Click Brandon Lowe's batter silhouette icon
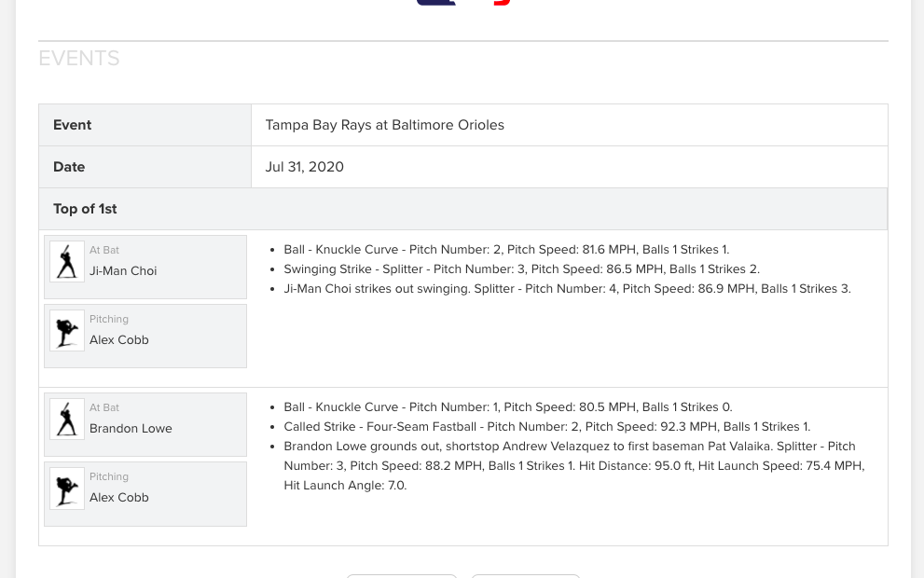This screenshot has height=578, width=924. (x=67, y=420)
